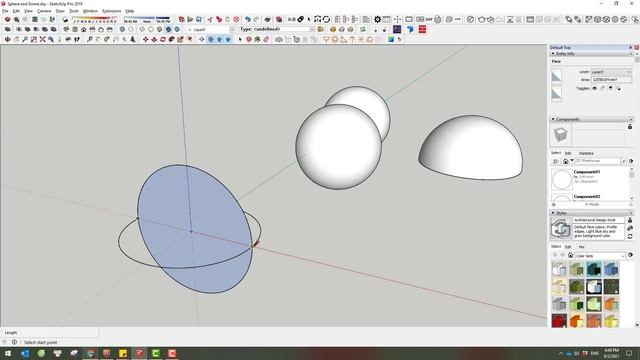This screenshot has width=640, height=360.
Task: Select Component#1 in the component list
Action: click(590, 179)
